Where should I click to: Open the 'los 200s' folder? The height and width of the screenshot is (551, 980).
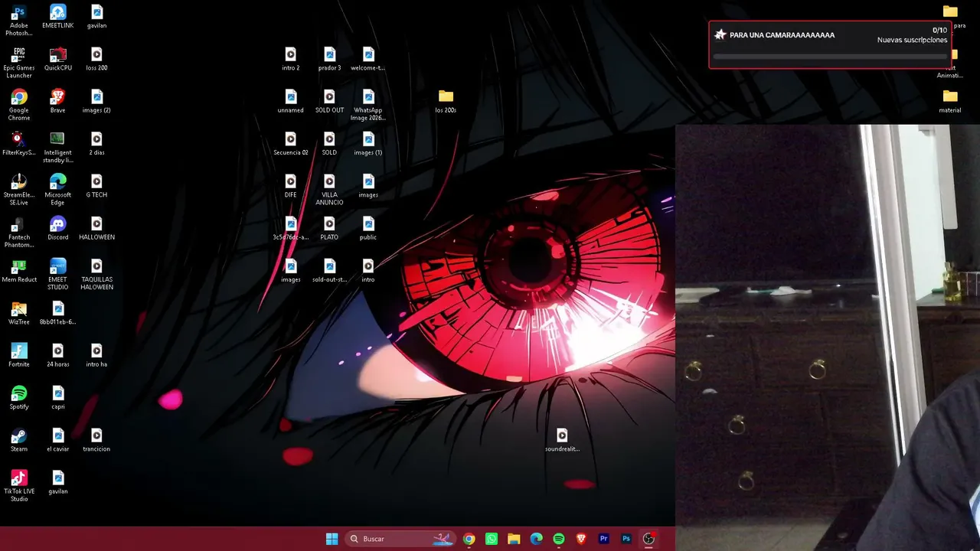coord(446,101)
